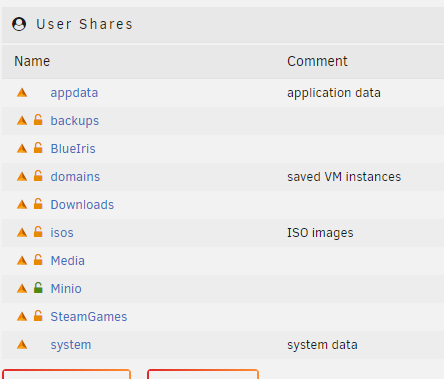Click the User Shares profile icon

click(x=19, y=24)
